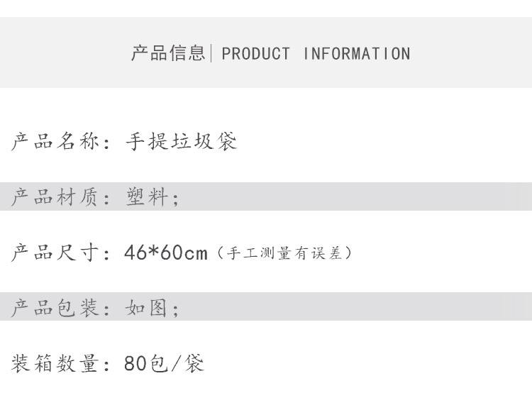Click the material value 塑料
This screenshot has height=410, width=532.
pyautogui.click(x=147, y=197)
